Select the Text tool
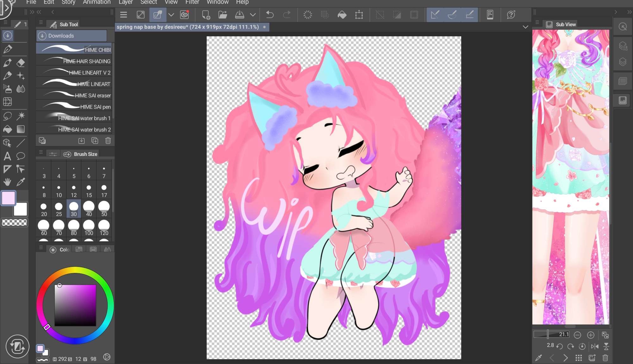633x364 pixels. tap(7, 156)
